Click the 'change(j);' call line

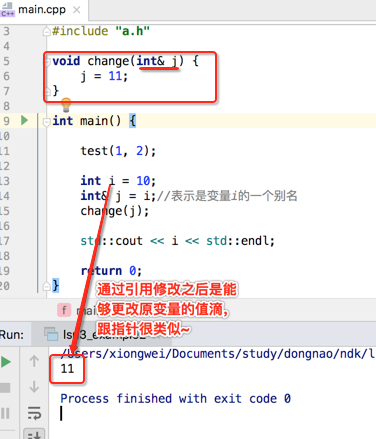(x=115, y=211)
